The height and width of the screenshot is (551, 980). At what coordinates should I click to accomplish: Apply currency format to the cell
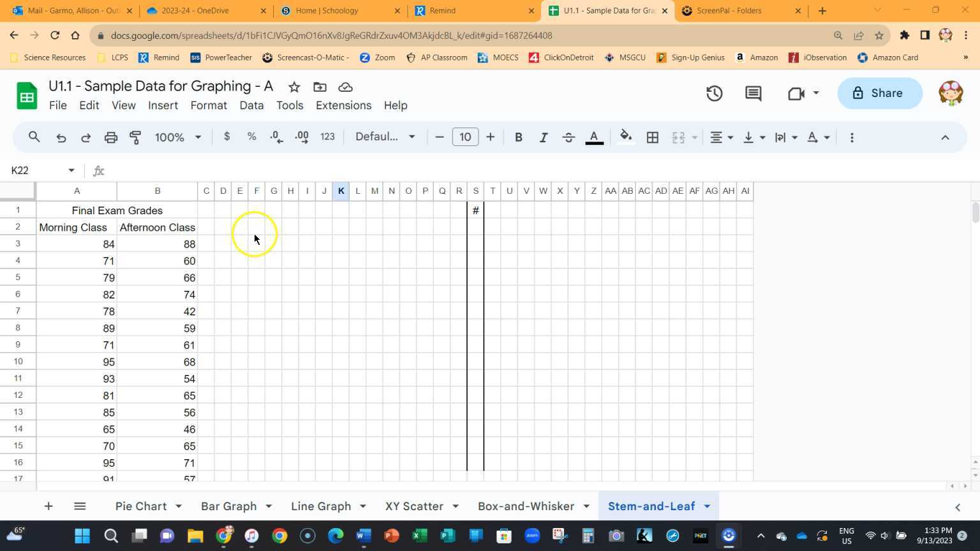coord(226,136)
